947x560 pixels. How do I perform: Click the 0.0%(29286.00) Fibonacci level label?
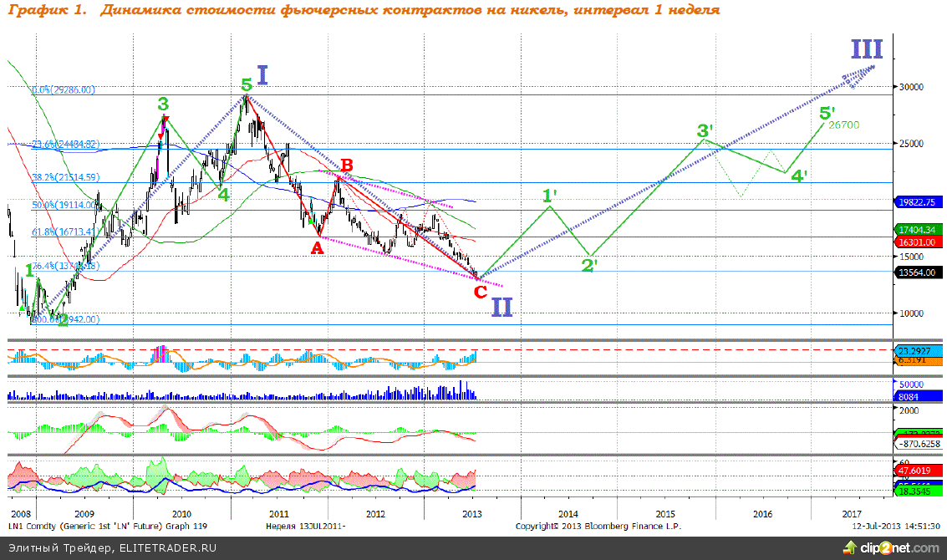coord(64,90)
